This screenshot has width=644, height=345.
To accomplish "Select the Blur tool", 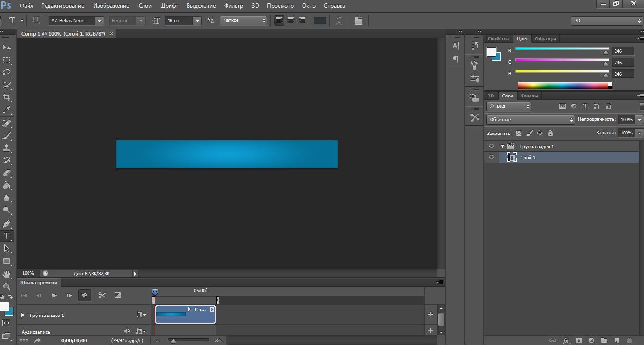I will (x=7, y=198).
